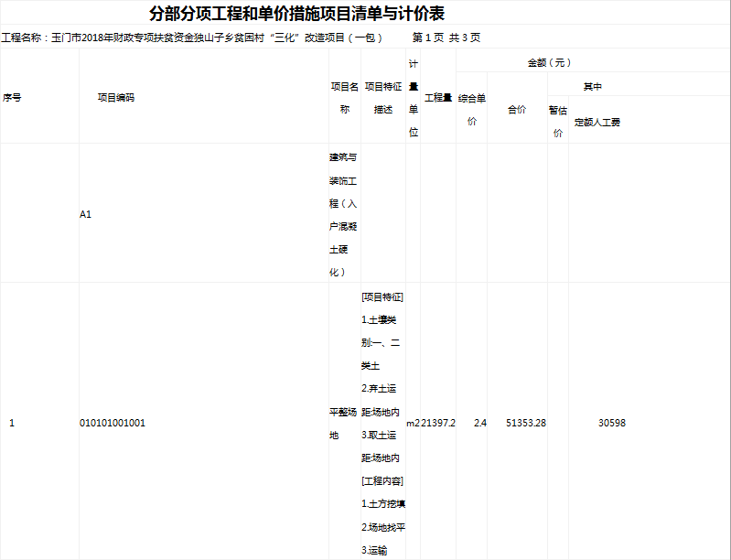Click the 综合单价 header cell
Screen dimensions: 731x560
[x=471, y=109]
